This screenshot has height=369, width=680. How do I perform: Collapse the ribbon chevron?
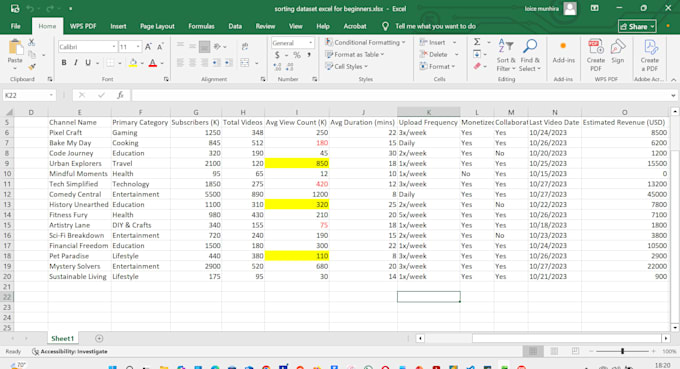click(673, 79)
